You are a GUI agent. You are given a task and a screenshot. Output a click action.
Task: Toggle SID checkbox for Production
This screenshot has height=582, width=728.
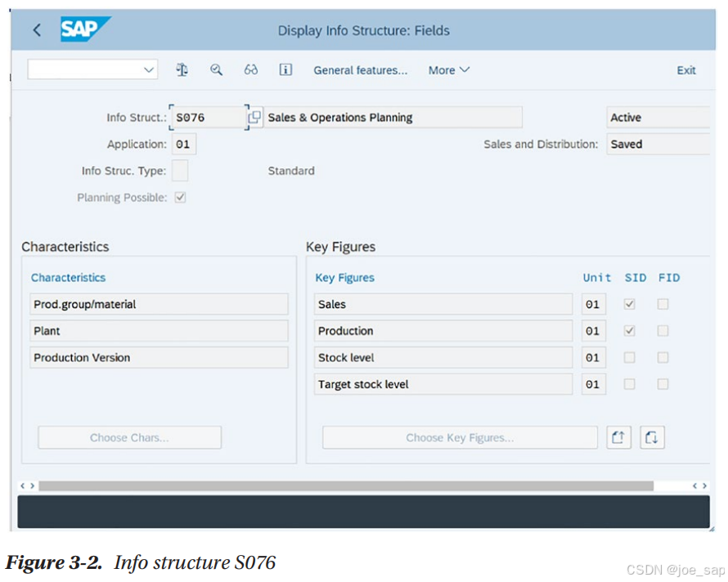(x=629, y=331)
